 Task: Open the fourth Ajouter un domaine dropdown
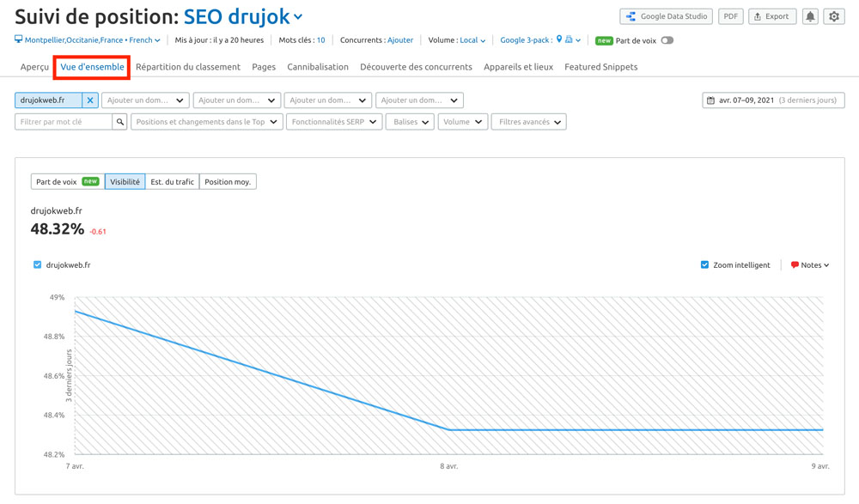coord(420,100)
